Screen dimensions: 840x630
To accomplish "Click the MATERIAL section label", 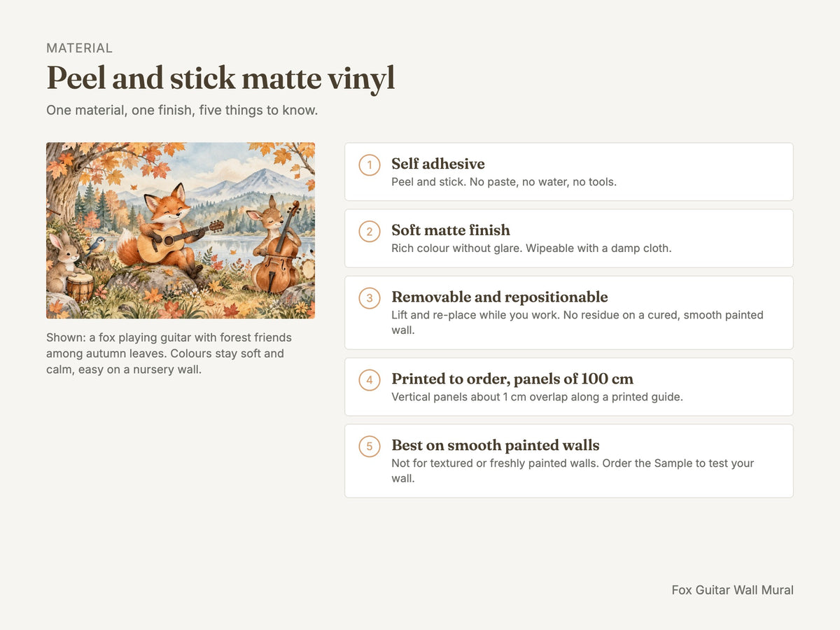I will [x=79, y=48].
